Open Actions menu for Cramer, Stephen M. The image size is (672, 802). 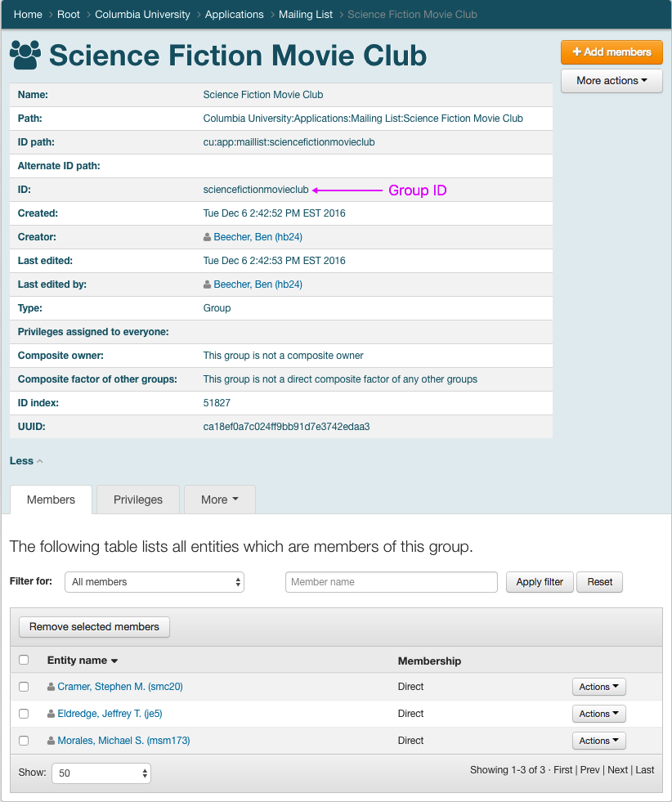pos(599,687)
